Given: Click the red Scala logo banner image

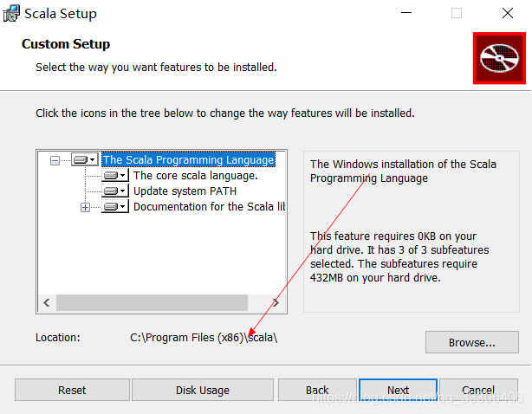Looking at the screenshot, I should (499, 58).
